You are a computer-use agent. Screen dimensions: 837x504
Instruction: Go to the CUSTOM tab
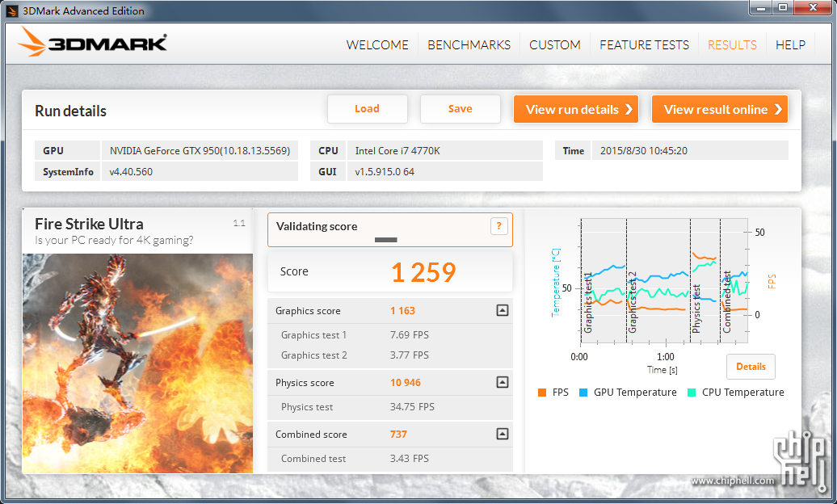(x=555, y=45)
